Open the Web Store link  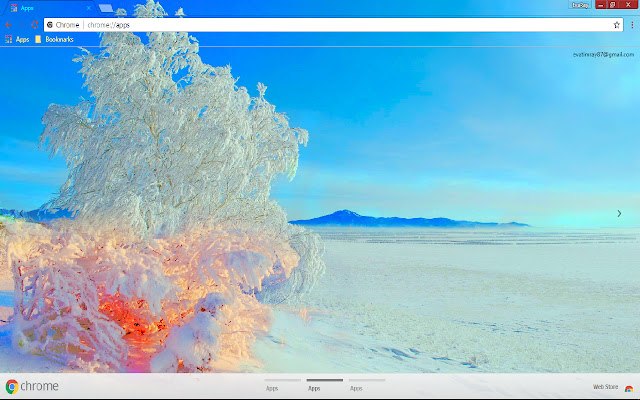[605, 387]
